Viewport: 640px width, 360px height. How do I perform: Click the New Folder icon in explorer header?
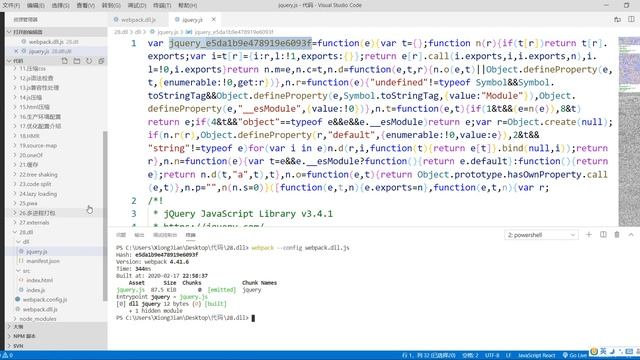click(x=77, y=61)
